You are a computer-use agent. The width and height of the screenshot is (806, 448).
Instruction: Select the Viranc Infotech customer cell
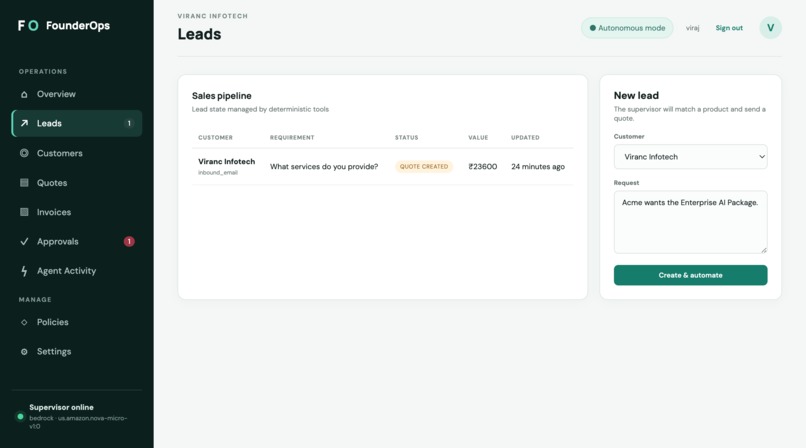pos(226,166)
